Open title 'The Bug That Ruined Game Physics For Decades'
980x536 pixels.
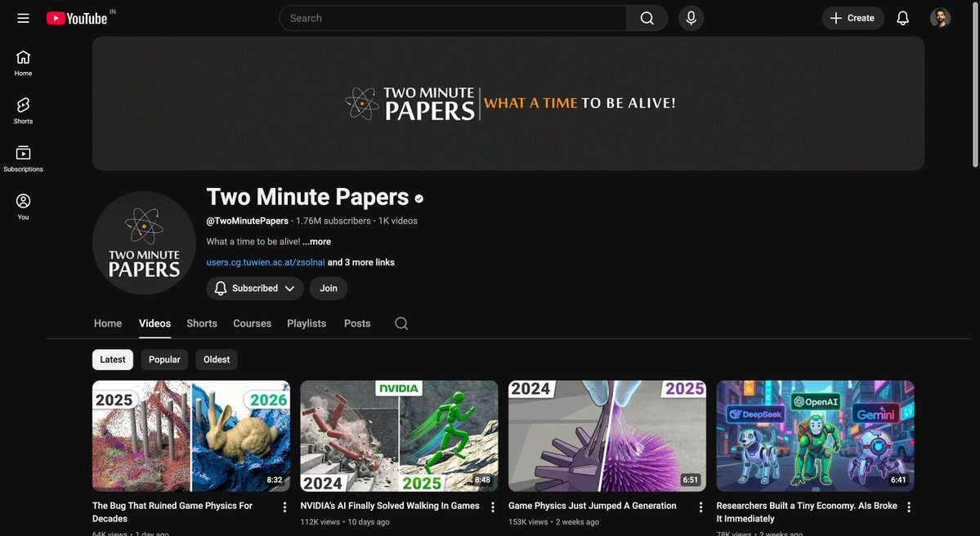tap(172, 511)
